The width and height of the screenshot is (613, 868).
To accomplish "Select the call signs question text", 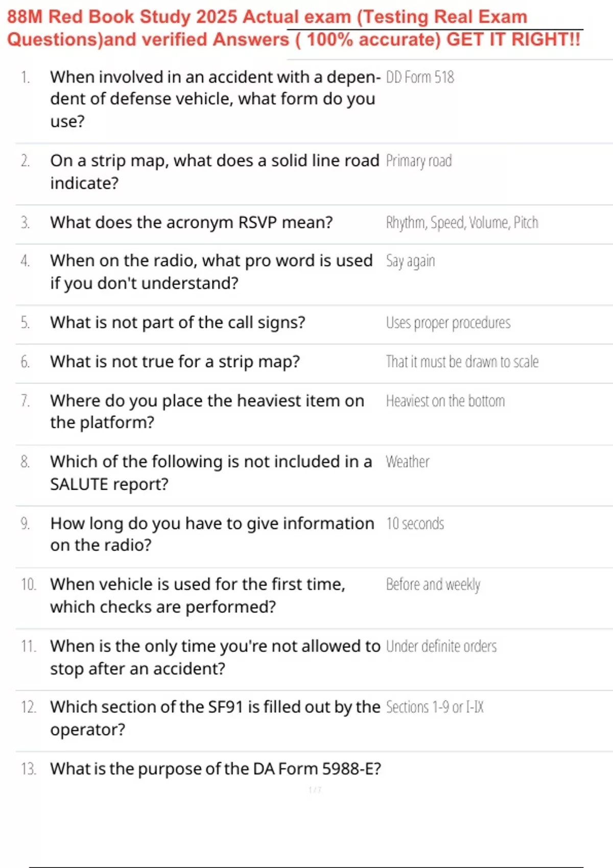I will [177, 323].
